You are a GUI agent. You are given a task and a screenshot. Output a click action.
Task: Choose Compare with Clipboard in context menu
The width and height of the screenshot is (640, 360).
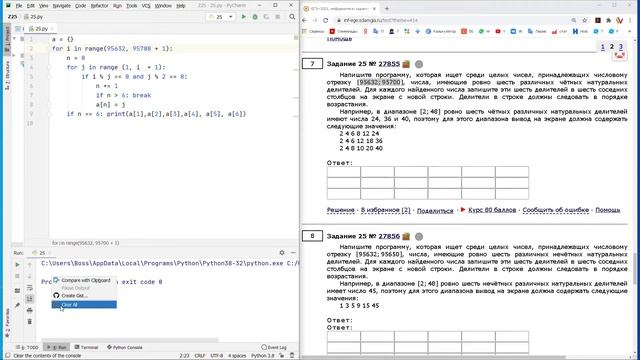84,280
